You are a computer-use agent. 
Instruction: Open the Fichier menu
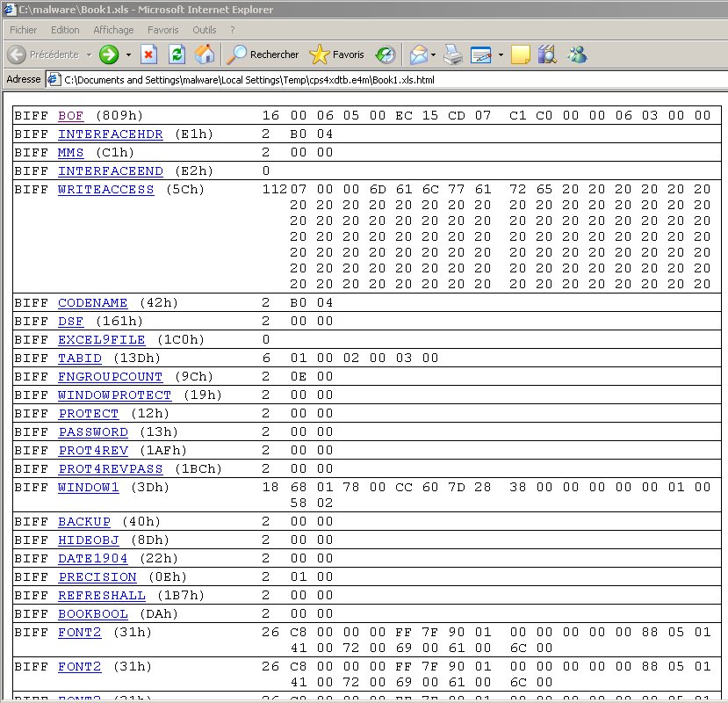[23, 30]
